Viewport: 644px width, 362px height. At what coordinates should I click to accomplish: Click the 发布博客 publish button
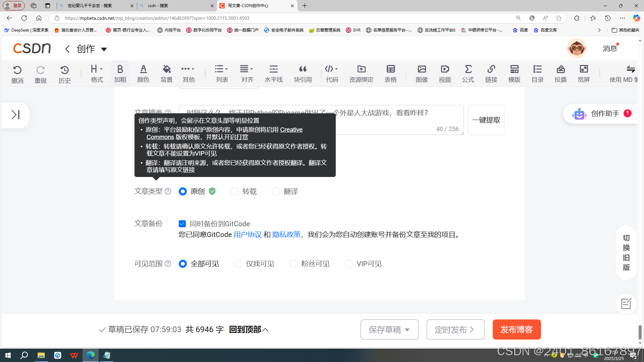click(517, 329)
